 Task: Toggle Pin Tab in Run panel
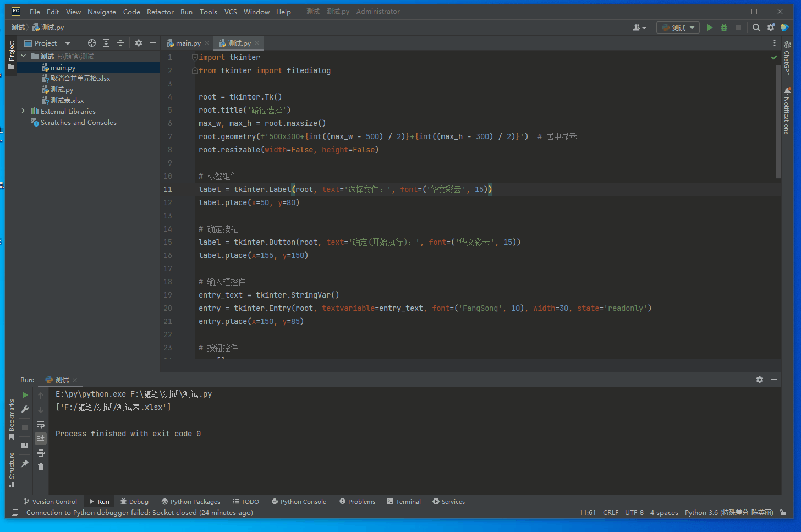(25, 464)
